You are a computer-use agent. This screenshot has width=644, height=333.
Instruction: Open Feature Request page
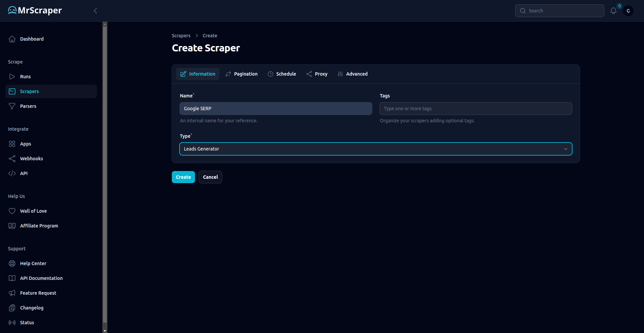[x=51, y=293]
